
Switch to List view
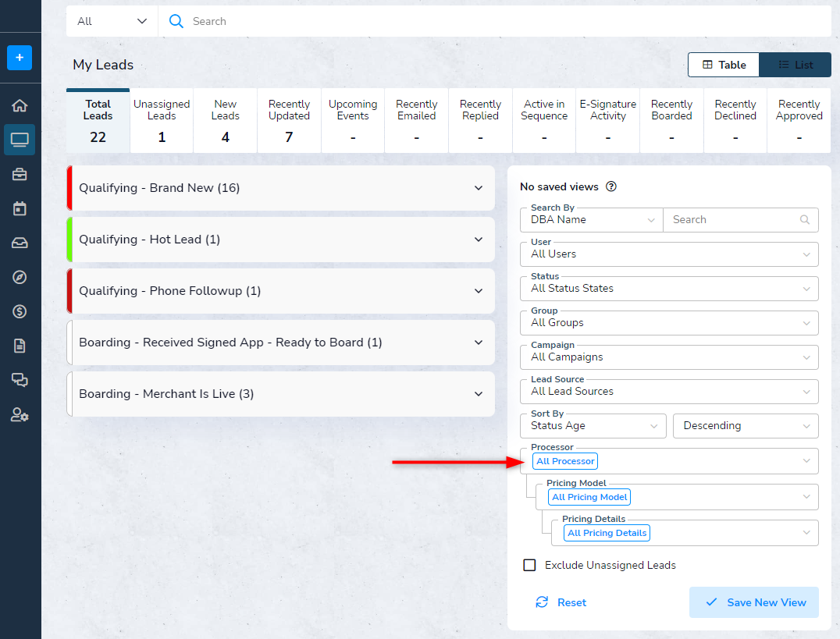coord(795,65)
